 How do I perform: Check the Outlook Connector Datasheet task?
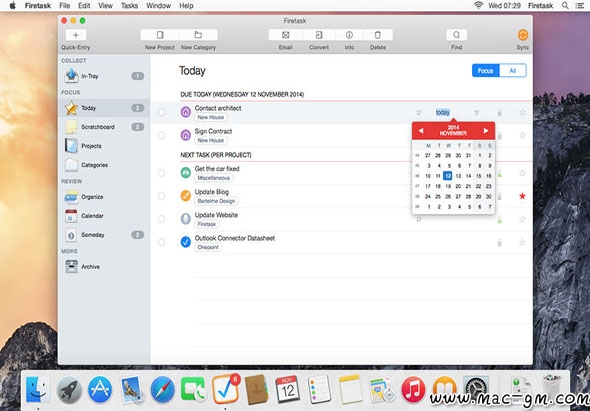(x=161, y=242)
